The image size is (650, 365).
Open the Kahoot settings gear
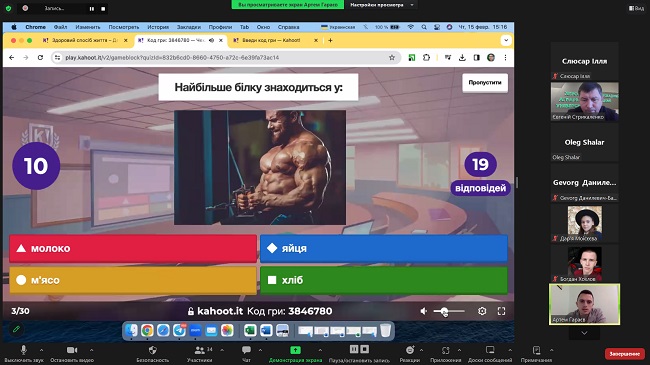click(482, 311)
